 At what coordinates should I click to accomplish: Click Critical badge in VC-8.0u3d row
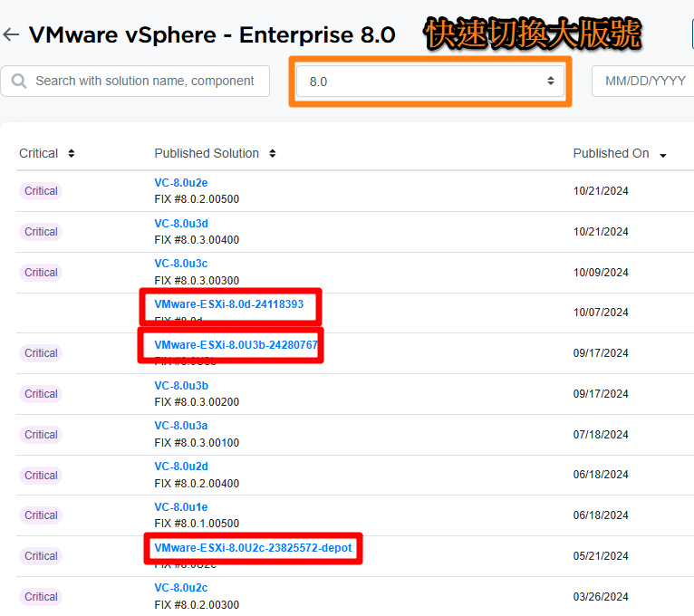click(41, 231)
